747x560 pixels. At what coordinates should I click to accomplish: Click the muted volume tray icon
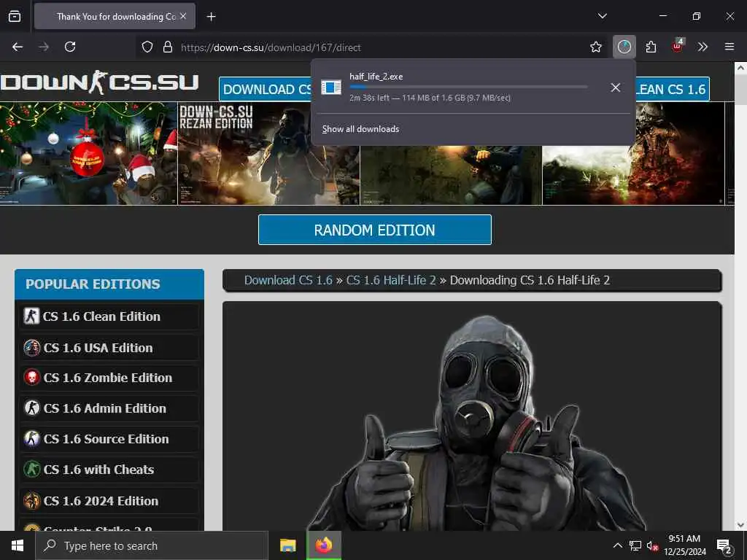coord(652,545)
